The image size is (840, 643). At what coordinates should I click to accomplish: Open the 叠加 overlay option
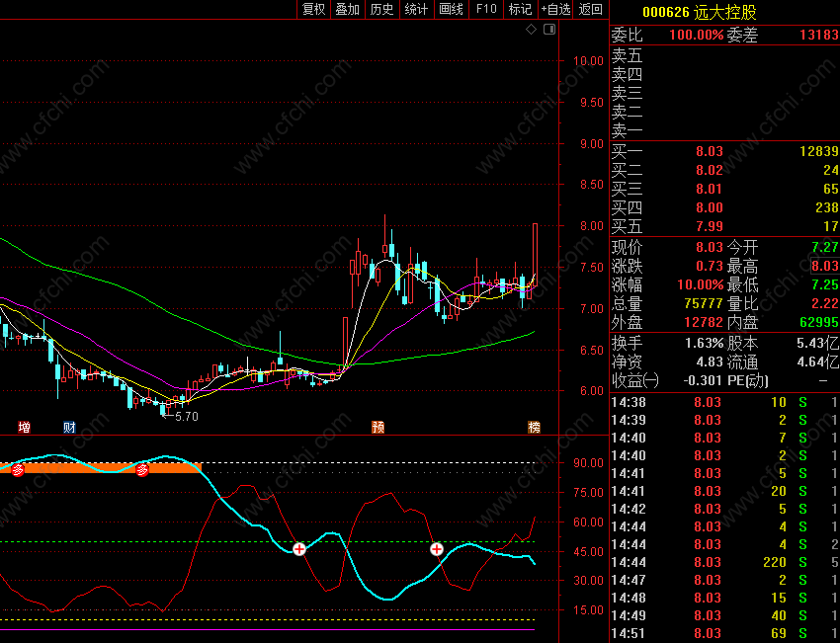click(x=348, y=9)
